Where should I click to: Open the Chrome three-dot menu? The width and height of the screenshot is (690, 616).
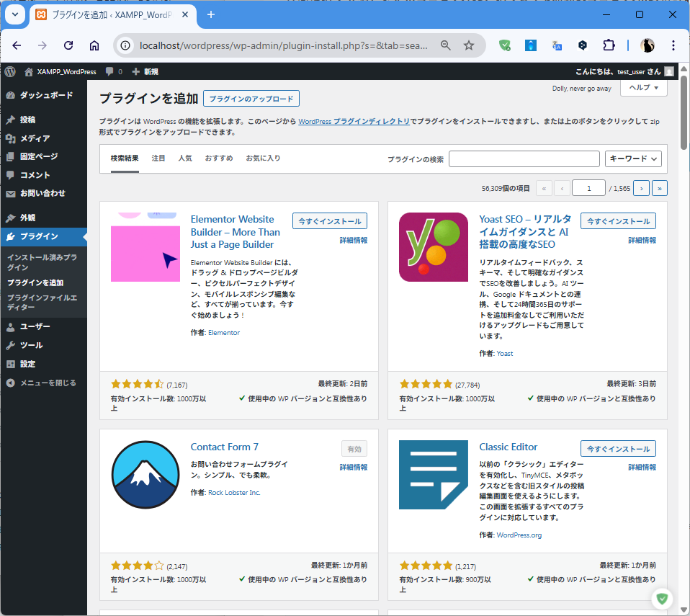(673, 45)
